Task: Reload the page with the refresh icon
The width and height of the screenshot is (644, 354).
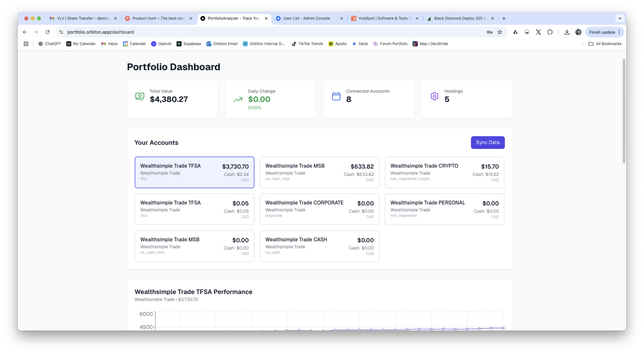Action: (48, 32)
